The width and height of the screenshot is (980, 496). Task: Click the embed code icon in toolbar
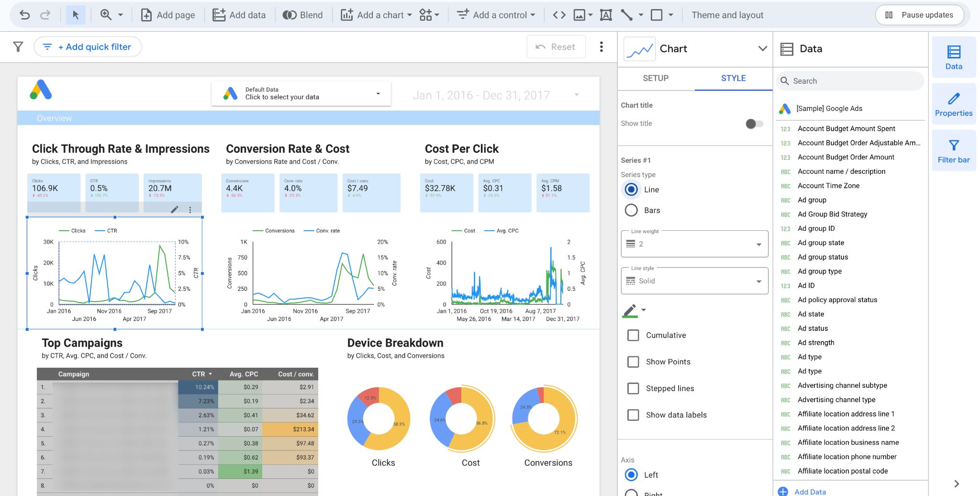[x=558, y=15]
